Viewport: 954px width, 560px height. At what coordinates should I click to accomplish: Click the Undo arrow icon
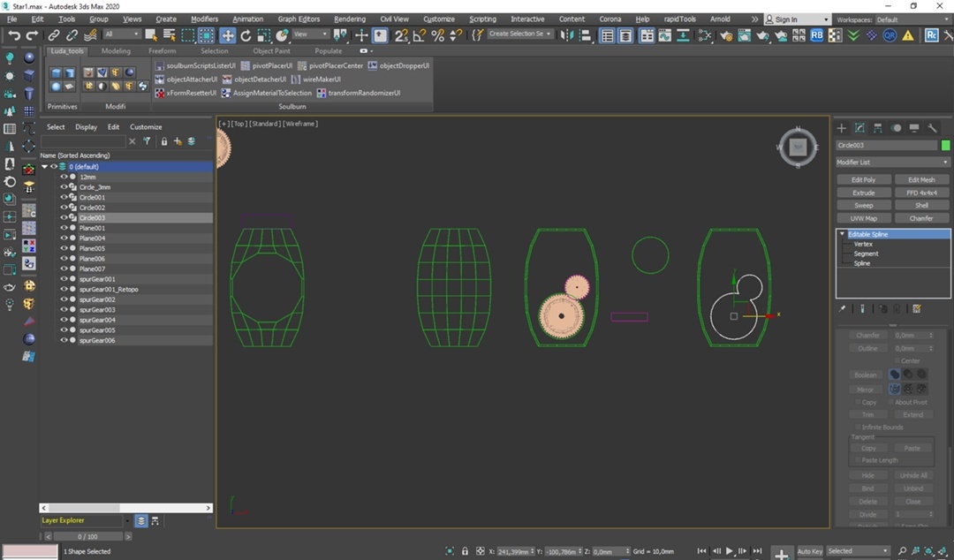[x=13, y=36]
